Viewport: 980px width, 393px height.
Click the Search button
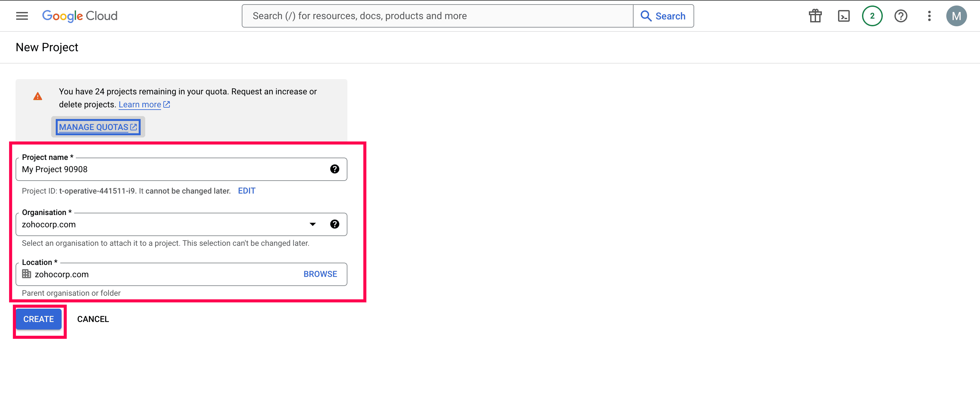tap(663, 16)
